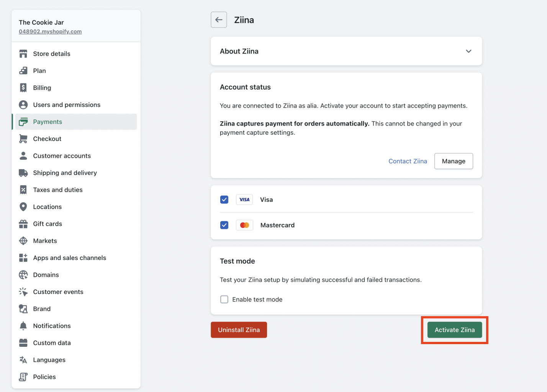Check the Enable test mode checkbox
The height and width of the screenshot is (392, 547).
click(x=224, y=299)
